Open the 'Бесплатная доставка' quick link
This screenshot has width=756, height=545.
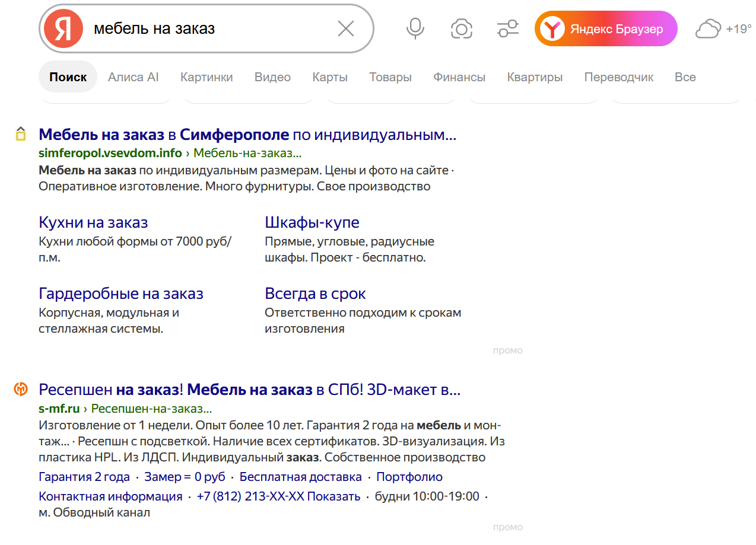[301, 477]
